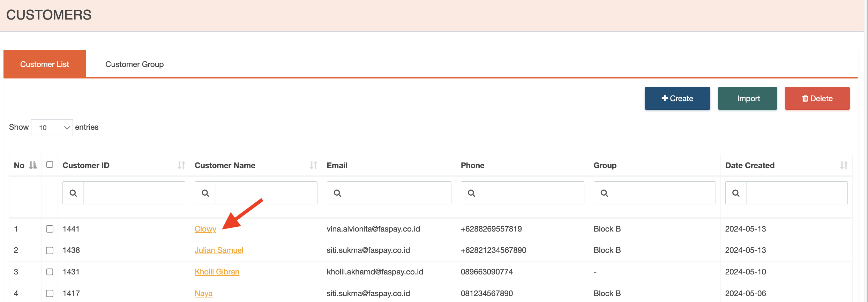Sort by Date Created arrows

pos(844,165)
